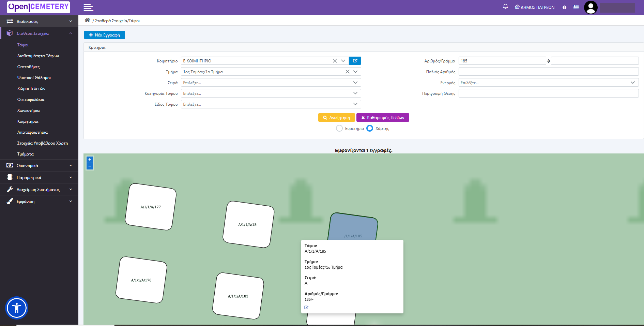The width and height of the screenshot is (644, 326).
Task: Open the Κοιμητήριο external link icon
Action: coord(355,61)
